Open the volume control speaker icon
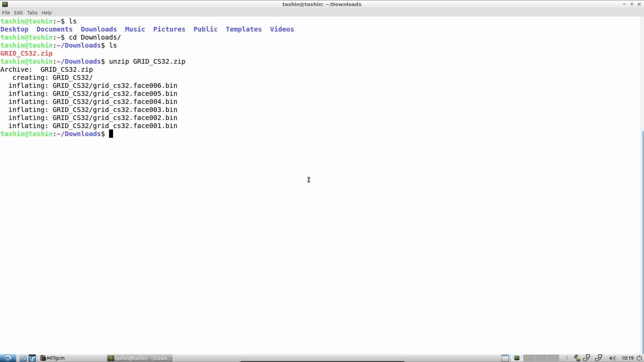 612,358
